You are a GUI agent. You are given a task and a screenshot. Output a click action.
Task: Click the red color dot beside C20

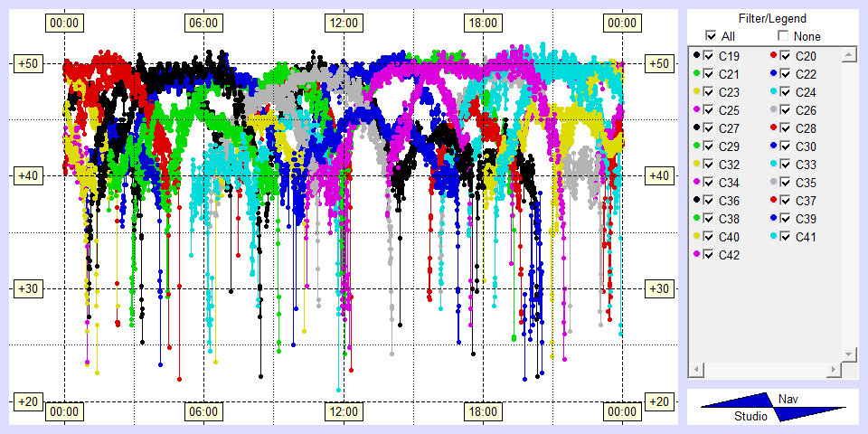(774, 56)
